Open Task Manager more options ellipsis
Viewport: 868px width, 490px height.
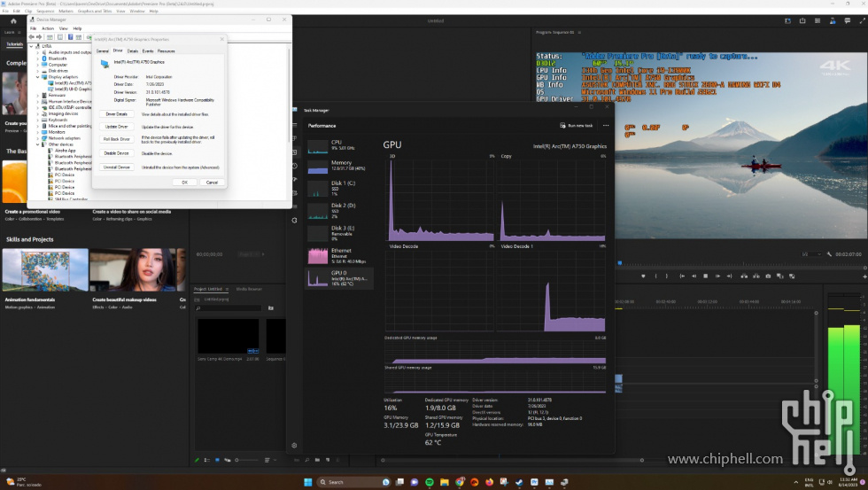coord(606,126)
